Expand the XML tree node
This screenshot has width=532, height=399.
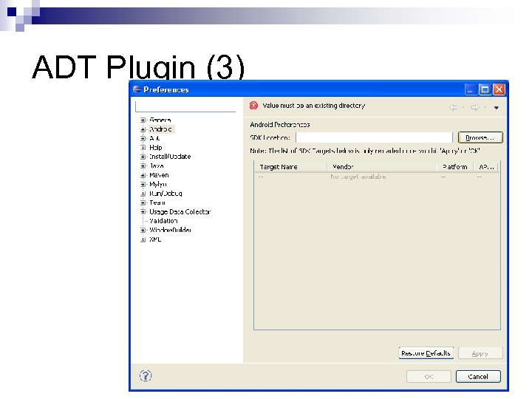click(x=143, y=239)
